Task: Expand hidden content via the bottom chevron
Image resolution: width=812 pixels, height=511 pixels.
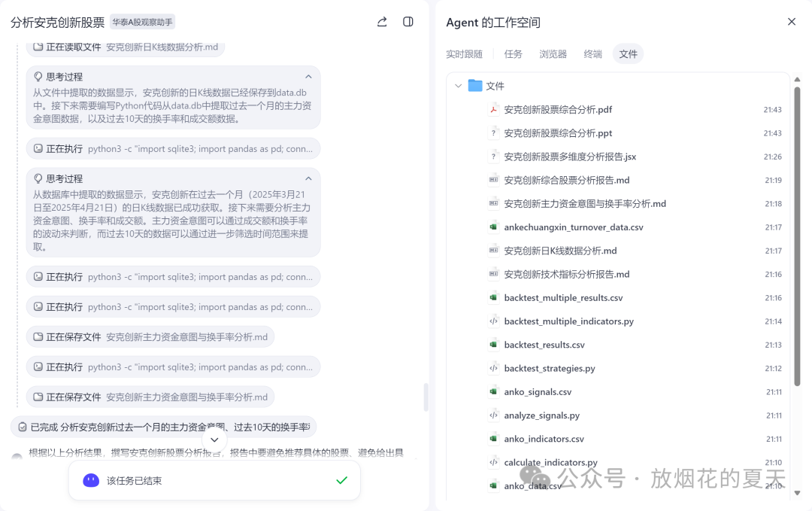Action: 214,440
